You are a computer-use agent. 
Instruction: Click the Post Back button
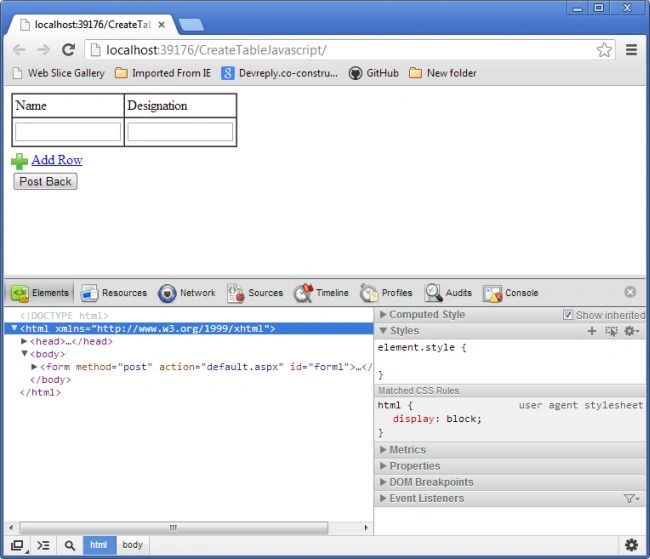tap(46, 182)
